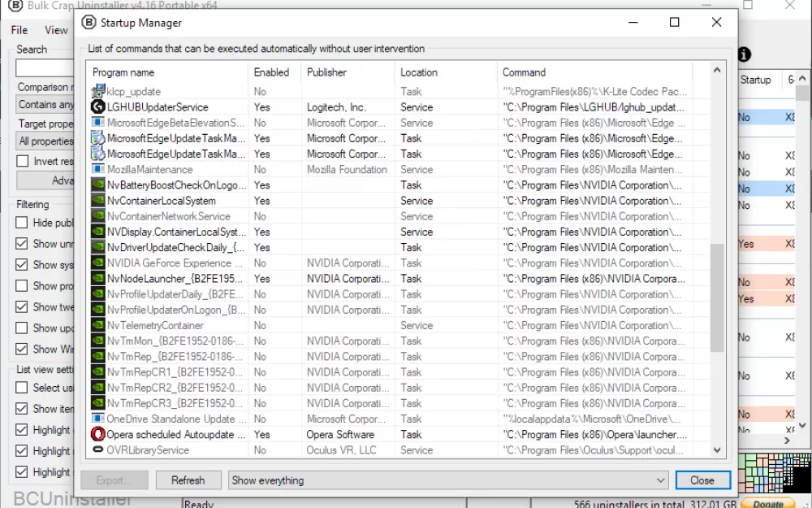Image resolution: width=812 pixels, height=508 pixels.
Task: Click the NvContainerLocalSystem NVIDIA icon
Action: 98,200
